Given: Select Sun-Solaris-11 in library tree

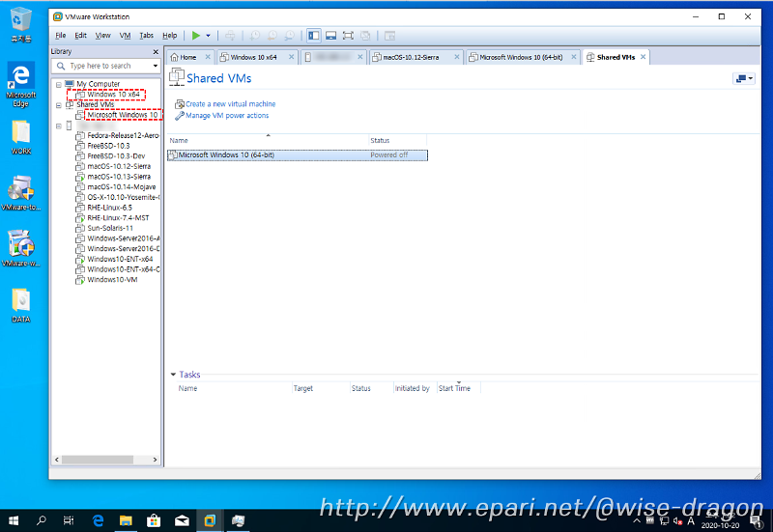Looking at the screenshot, I should coord(110,229).
